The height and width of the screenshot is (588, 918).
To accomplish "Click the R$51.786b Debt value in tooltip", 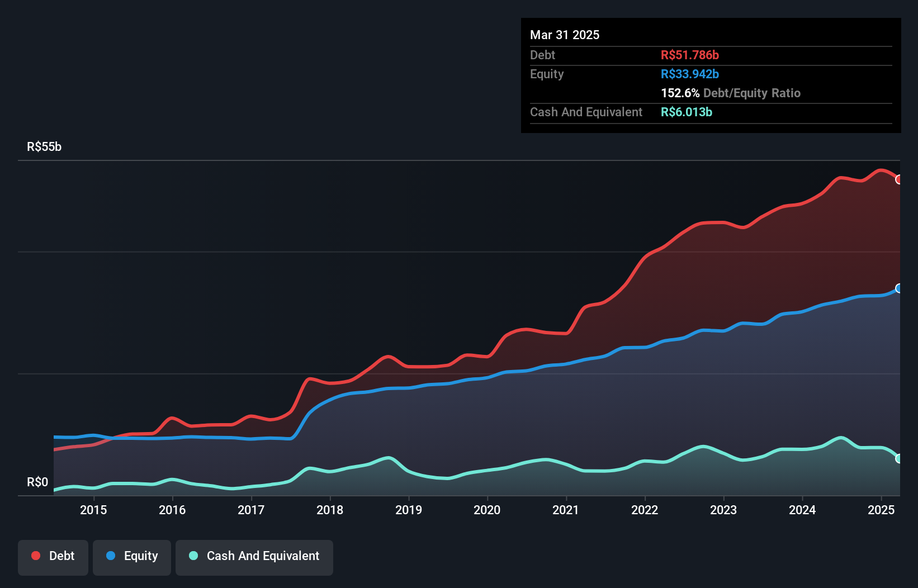I will click(x=690, y=55).
